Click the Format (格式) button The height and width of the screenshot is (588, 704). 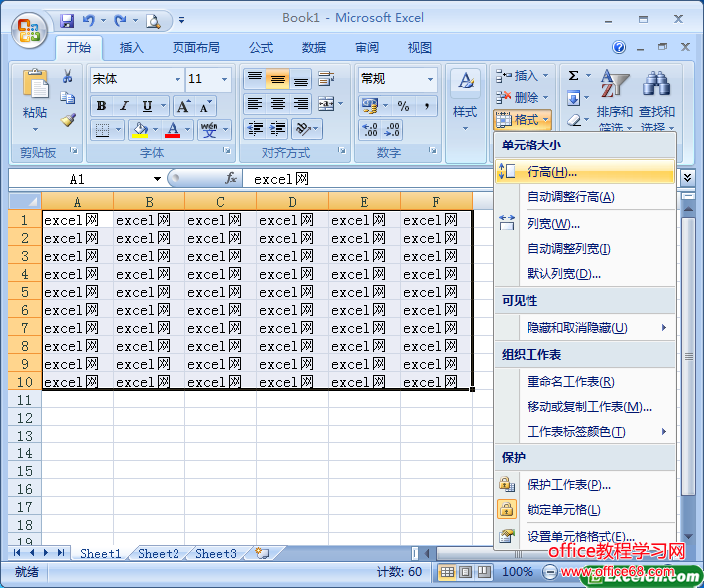point(523,120)
